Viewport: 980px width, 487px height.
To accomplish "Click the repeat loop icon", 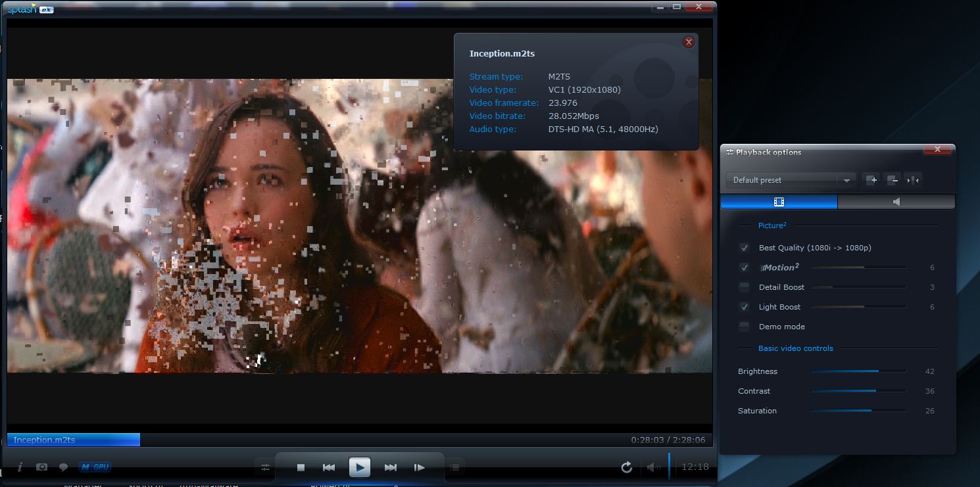I will coord(626,467).
